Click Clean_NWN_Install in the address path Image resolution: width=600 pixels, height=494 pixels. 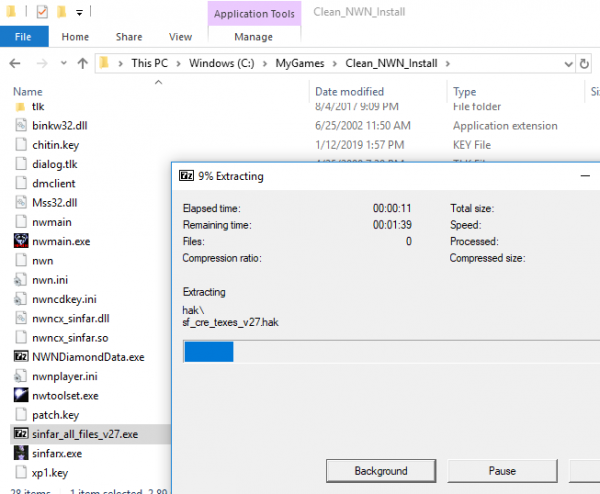coord(391,63)
